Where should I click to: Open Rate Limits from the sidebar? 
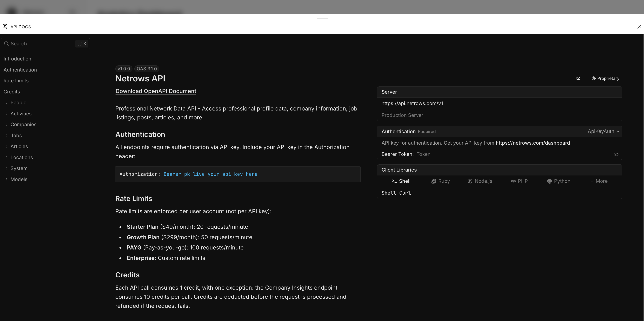coord(16,81)
